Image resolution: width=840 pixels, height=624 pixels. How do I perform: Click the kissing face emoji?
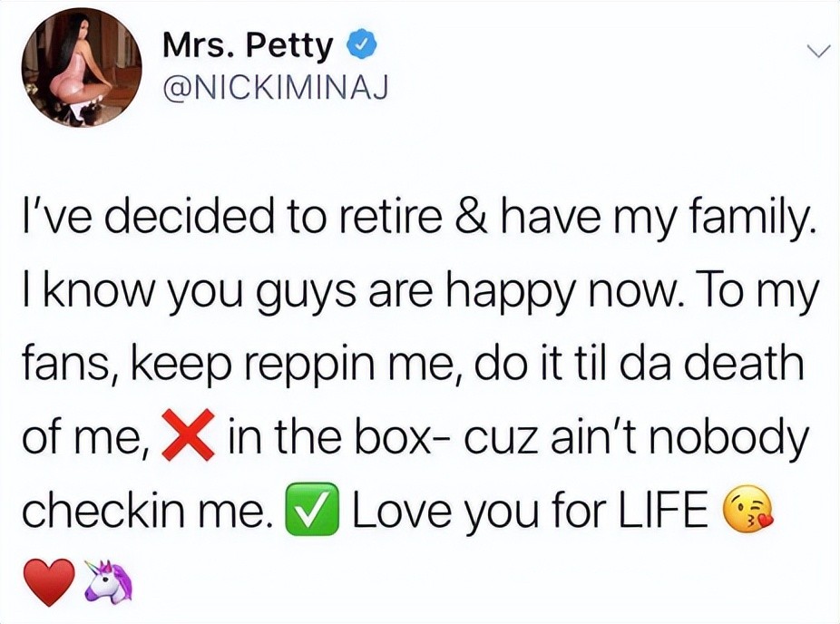click(x=747, y=512)
